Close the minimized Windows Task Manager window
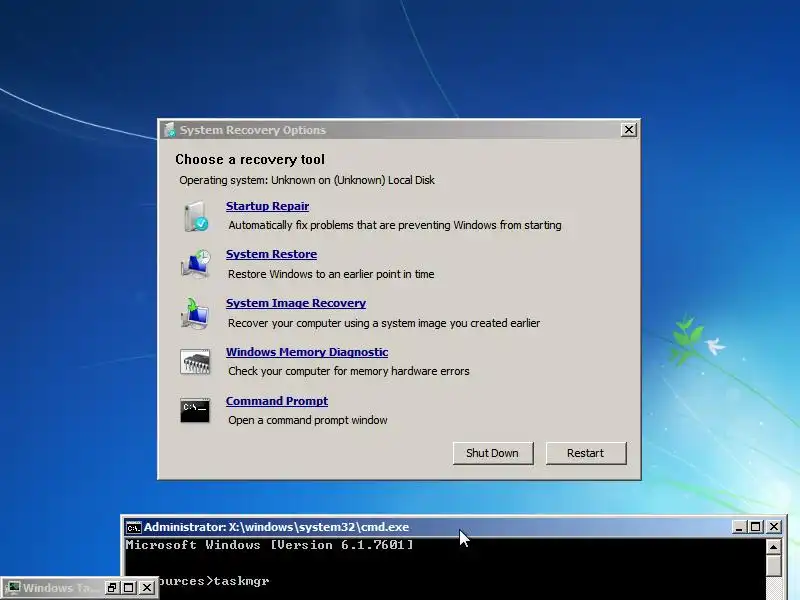The height and width of the screenshot is (600, 800). click(147, 588)
